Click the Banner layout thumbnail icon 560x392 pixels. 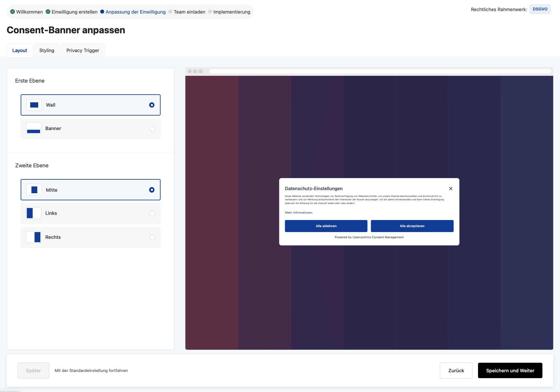pyautogui.click(x=34, y=129)
